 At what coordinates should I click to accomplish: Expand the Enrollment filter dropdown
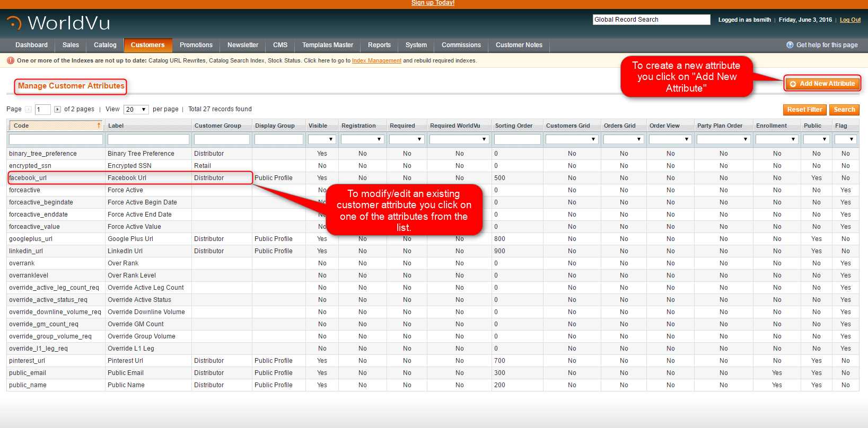pyautogui.click(x=777, y=139)
